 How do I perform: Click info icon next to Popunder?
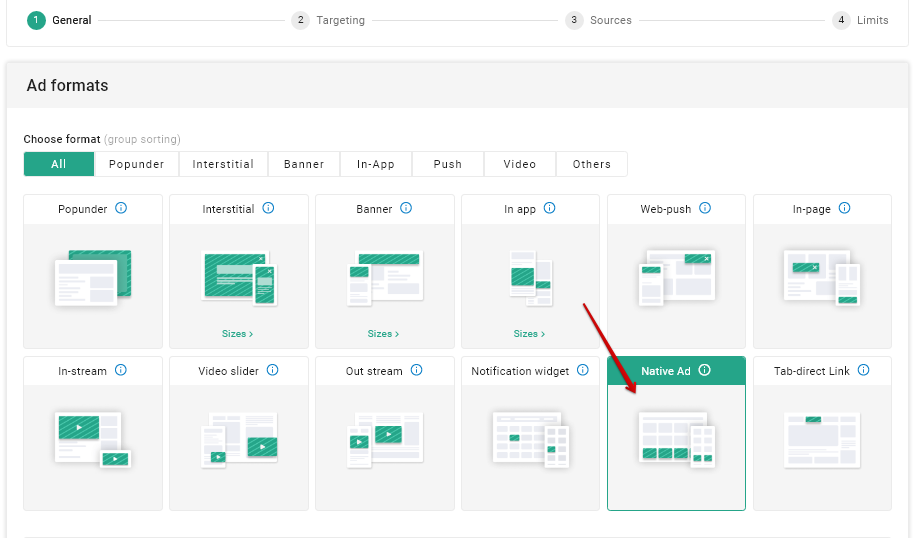coord(121,209)
